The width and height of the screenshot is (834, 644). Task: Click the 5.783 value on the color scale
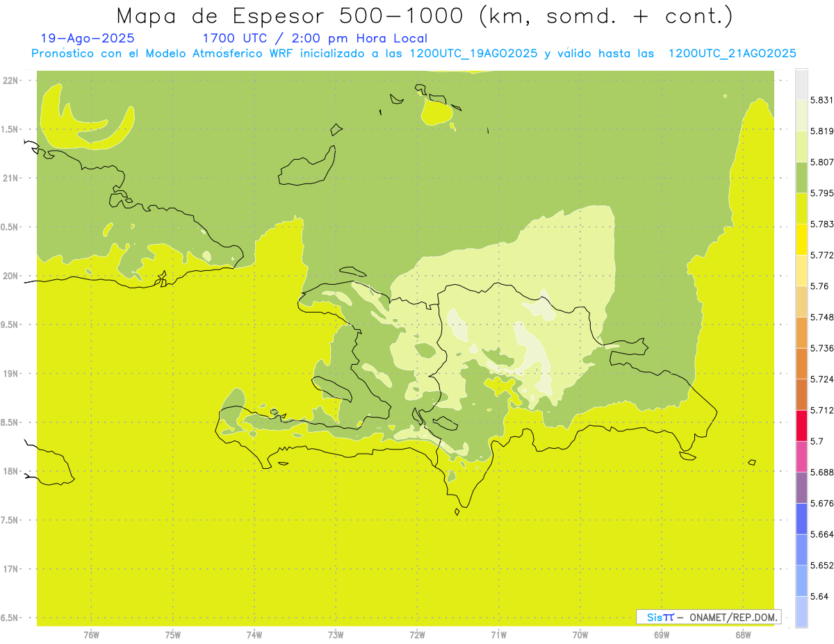tap(822, 224)
